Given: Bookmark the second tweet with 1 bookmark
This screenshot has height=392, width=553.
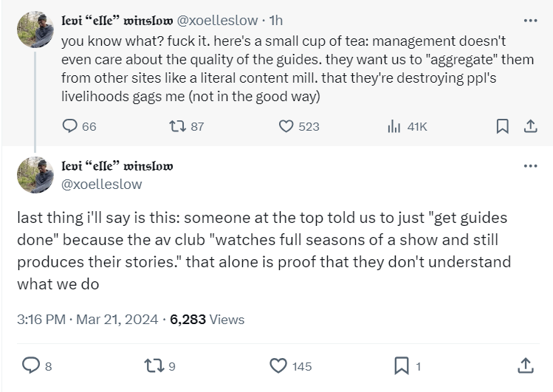Looking at the screenshot, I should 402,365.
